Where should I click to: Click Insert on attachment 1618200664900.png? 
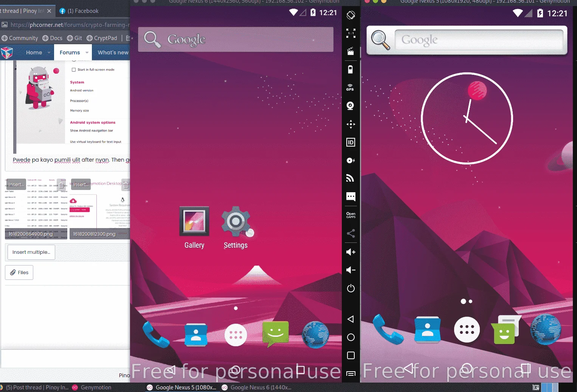click(x=16, y=184)
